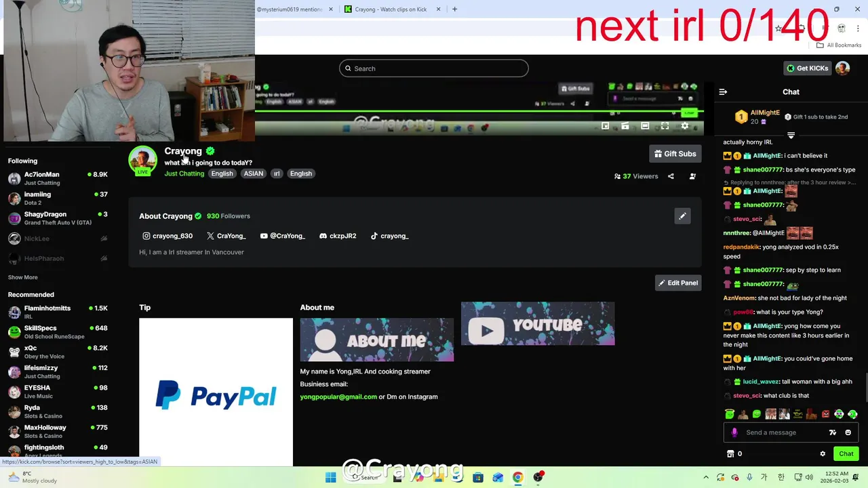
Task: Click OBS Studio icon in taskbar
Action: (x=538, y=477)
